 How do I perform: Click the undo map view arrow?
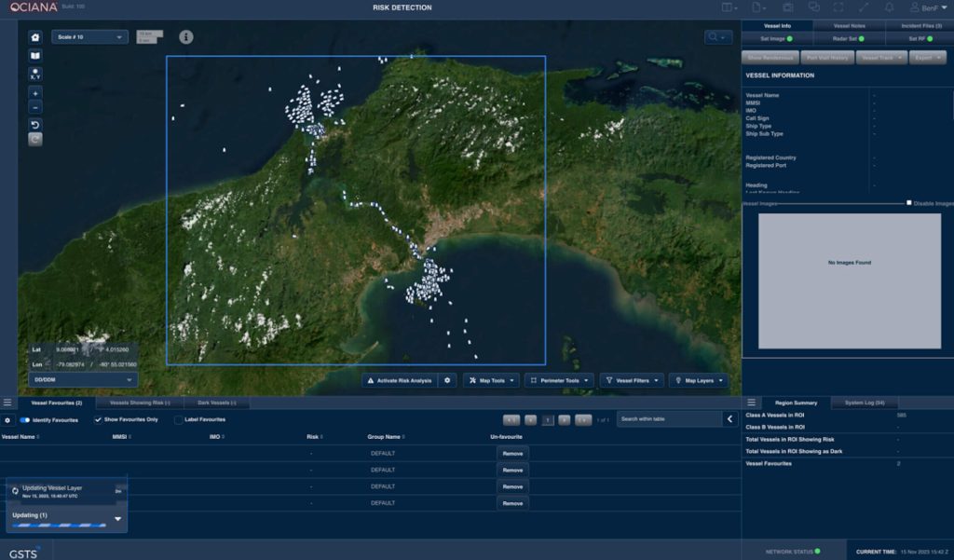coord(35,125)
